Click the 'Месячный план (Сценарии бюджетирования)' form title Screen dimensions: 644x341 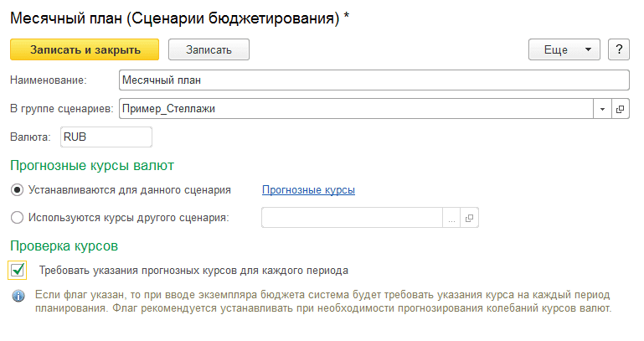click(174, 18)
